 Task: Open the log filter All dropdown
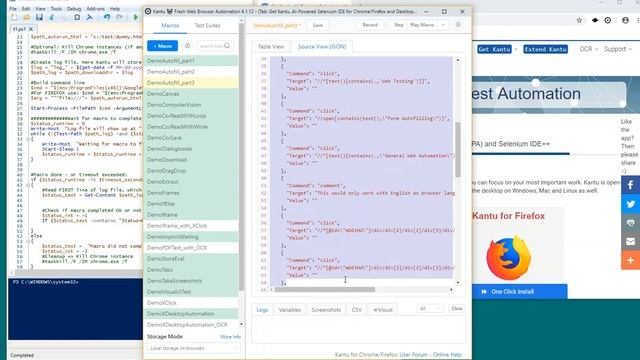[x=430, y=309]
